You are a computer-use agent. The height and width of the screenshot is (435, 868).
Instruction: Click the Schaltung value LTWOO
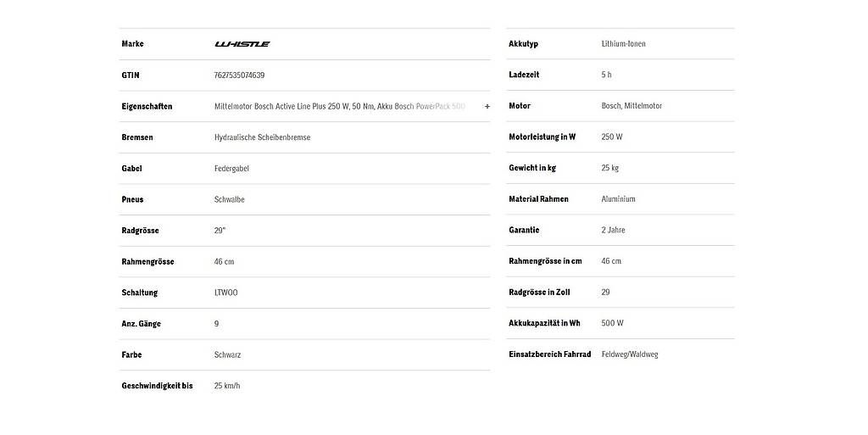(225, 293)
